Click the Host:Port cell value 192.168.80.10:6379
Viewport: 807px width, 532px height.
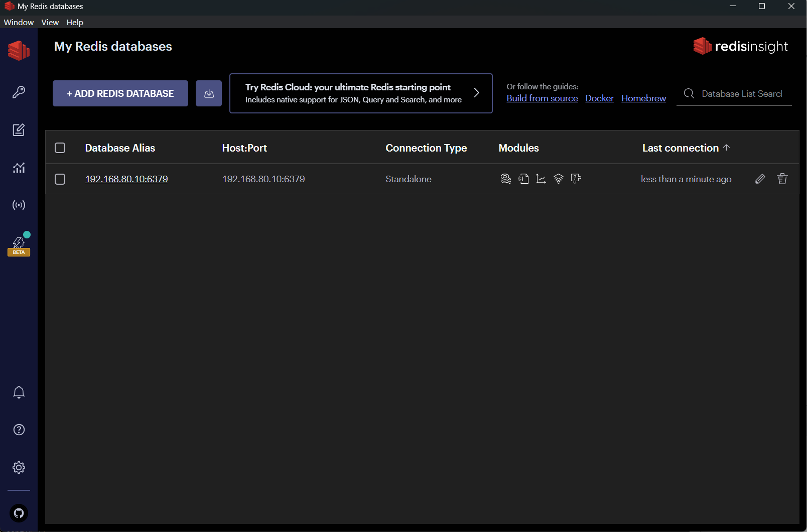pos(263,179)
